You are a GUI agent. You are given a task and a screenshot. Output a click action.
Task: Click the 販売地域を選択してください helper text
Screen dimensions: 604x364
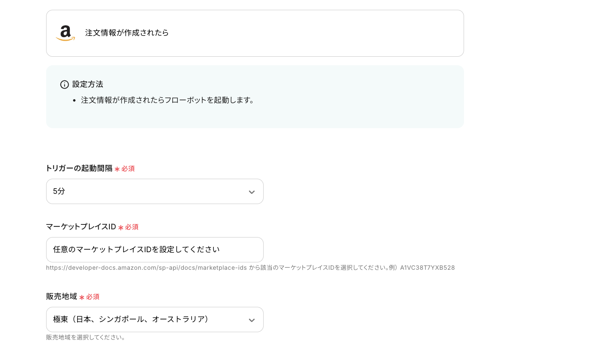pyautogui.click(x=85, y=337)
